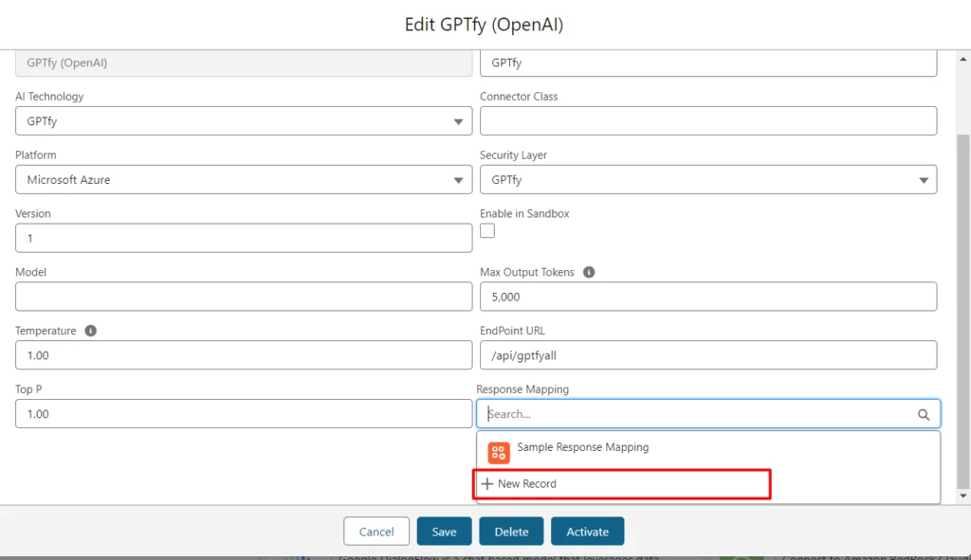Expand the Platform dropdown showing Microsoft Azure
971x560 pixels.
pos(244,180)
